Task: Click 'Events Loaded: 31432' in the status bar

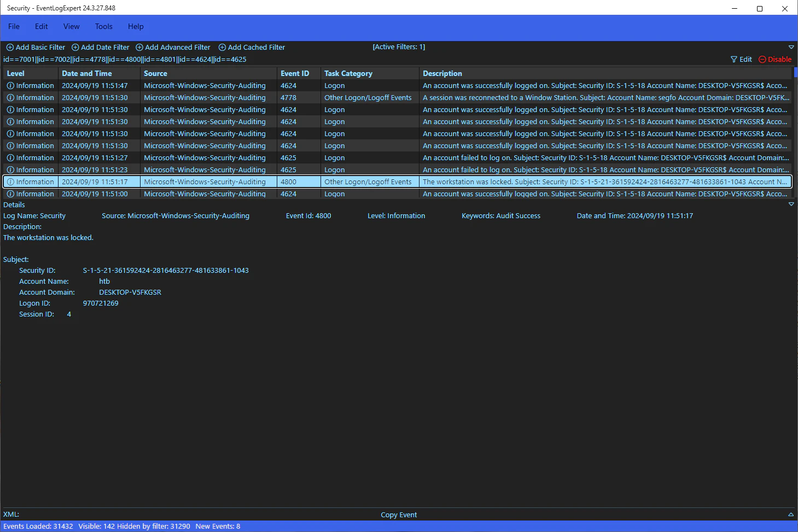Action: coord(38,527)
